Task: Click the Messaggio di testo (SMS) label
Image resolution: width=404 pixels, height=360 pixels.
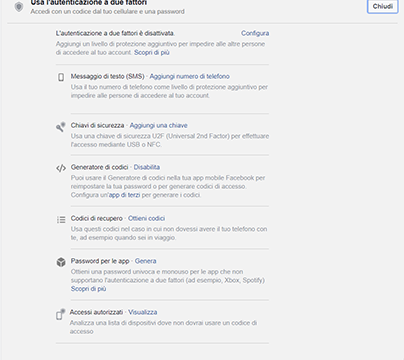Action: (107, 76)
